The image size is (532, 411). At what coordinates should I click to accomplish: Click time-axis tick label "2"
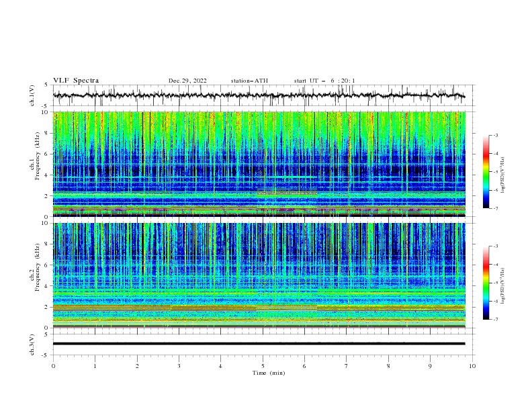137,366
